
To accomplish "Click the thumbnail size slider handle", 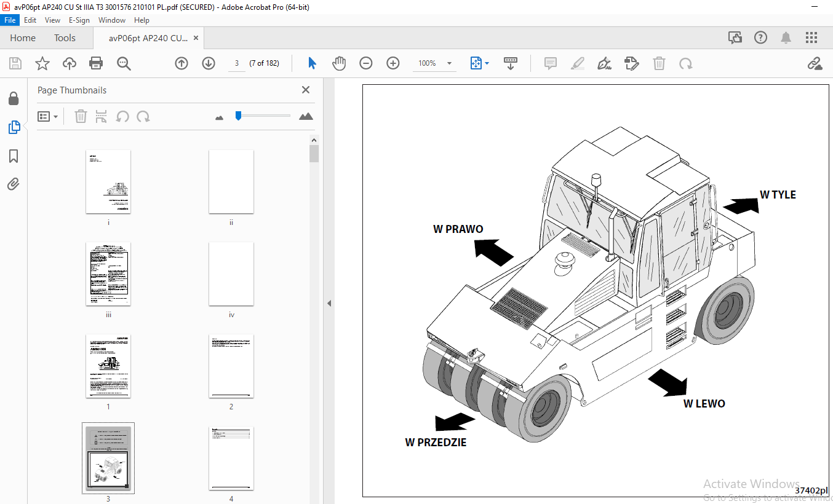I will (x=239, y=116).
